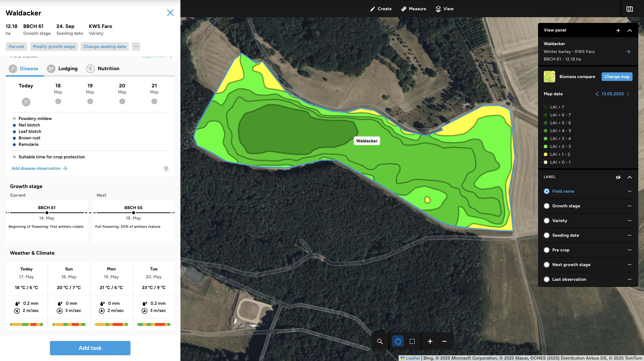Click the Net blotch disease entry
Image resolution: width=644 pixels, height=361 pixels.
point(26,125)
